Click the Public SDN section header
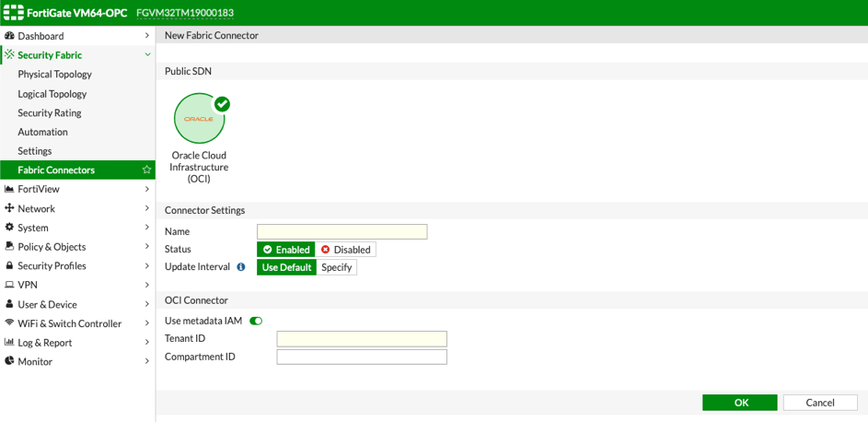 188,71
